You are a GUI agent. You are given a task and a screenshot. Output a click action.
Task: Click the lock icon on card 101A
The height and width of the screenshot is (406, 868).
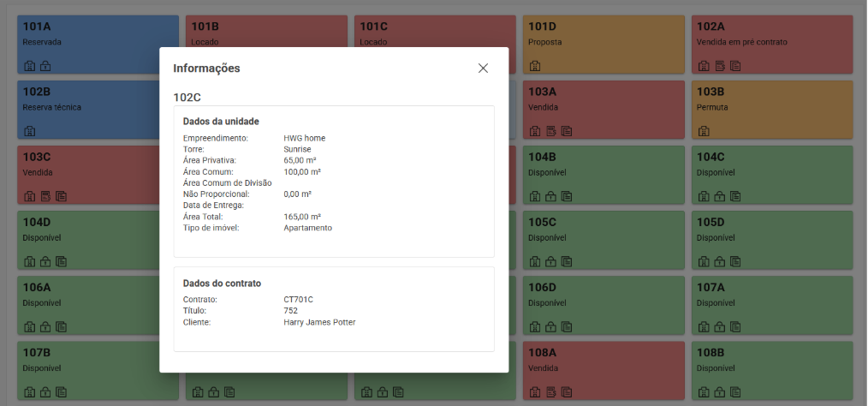pyautogui.click(x=45, y=67)
